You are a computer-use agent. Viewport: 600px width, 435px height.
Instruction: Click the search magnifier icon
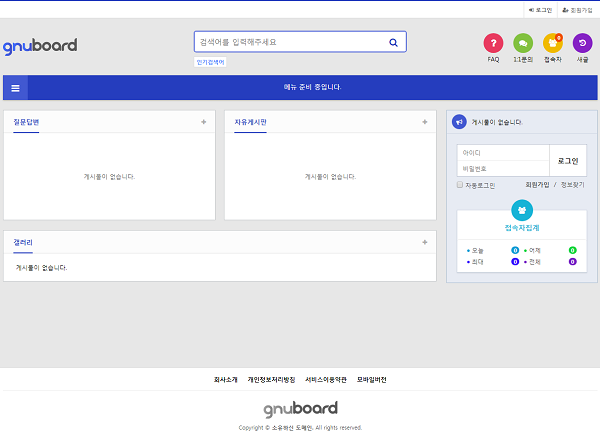[393, 42]
